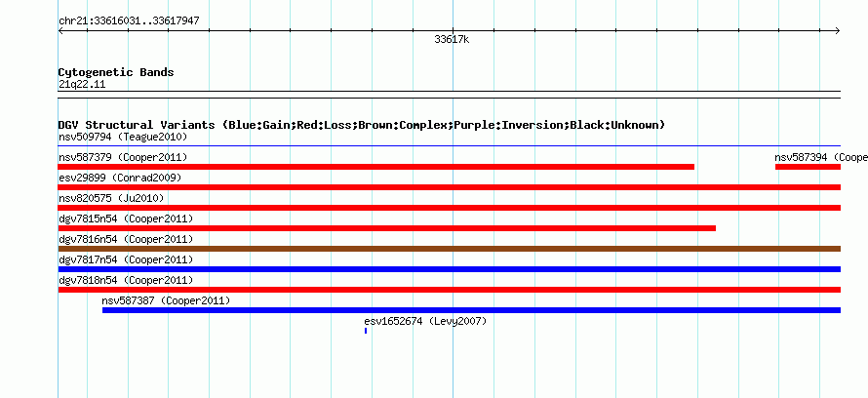Click the dgv7816n54 (Cooper2011) label

(126, 239)
